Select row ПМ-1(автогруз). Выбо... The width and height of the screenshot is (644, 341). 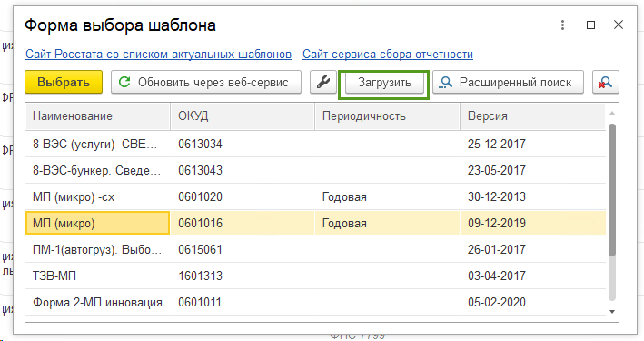[x=315, y=249]
